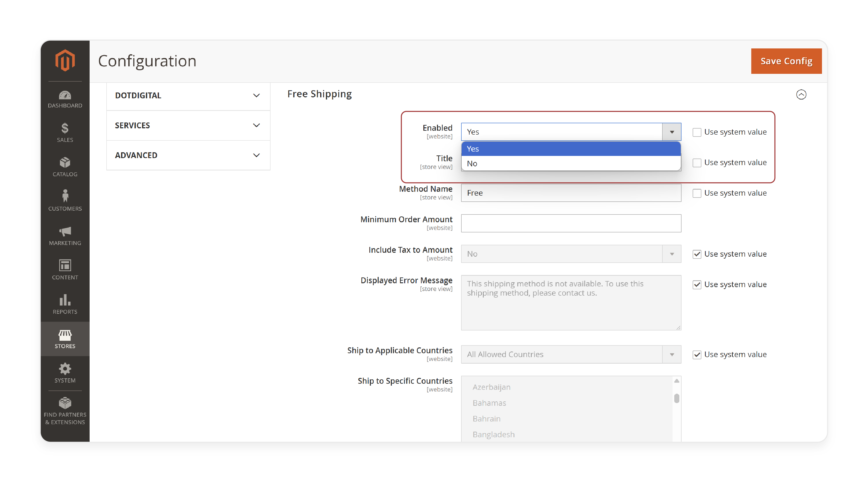Collapse the Free Shipping section circle arrow
Image resolution: width=868 pixels, height=482 pixels.
coord(801,95)
